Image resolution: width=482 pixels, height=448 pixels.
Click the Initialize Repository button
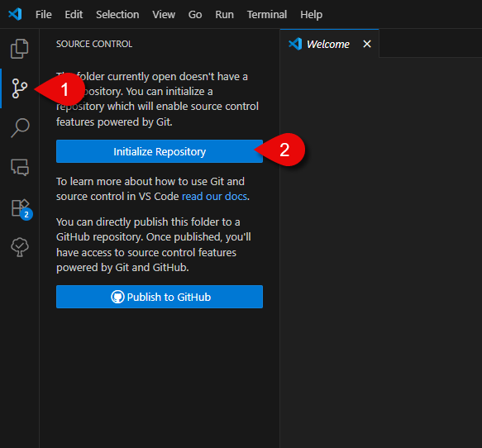tap(160, 151)
